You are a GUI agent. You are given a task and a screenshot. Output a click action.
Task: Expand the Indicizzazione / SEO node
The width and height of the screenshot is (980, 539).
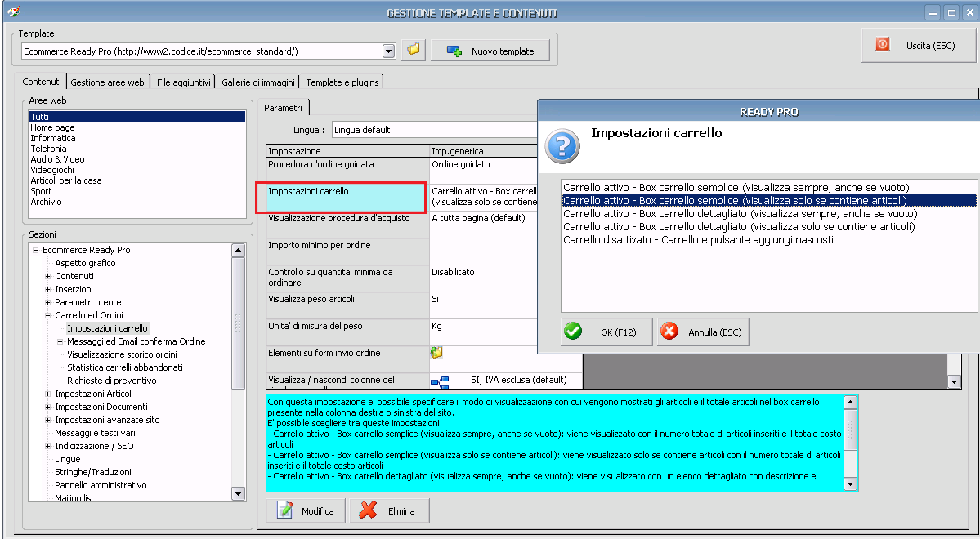coord(48,447)
